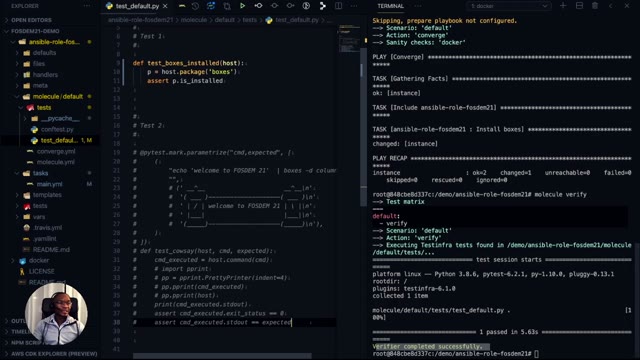Click the ansible-role-fosdem21 breadcrumb segment

click(x=140, y=20)
